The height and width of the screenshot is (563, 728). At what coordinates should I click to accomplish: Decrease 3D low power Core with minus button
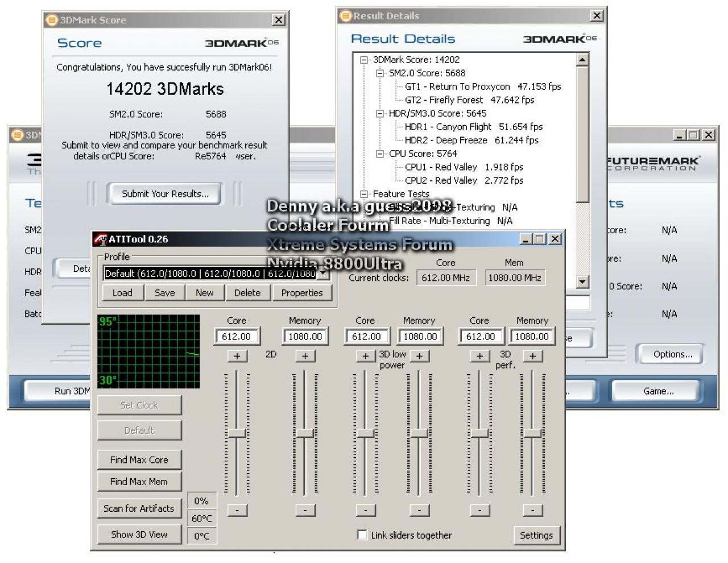[x=365, y=510]
